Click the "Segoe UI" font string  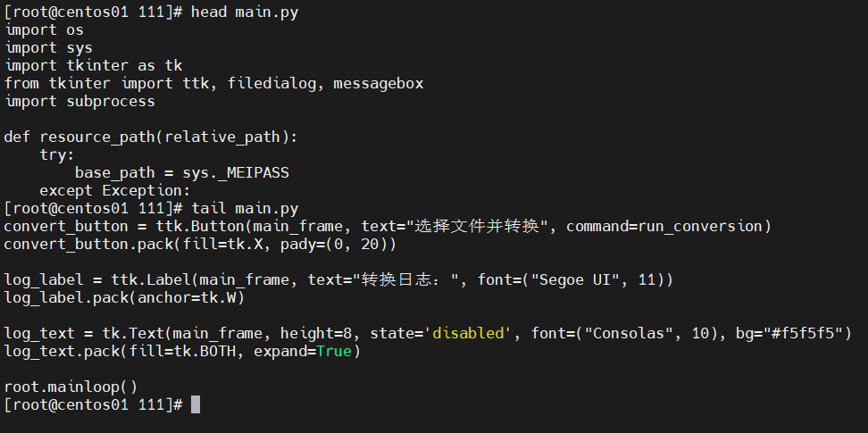(574, 280)
